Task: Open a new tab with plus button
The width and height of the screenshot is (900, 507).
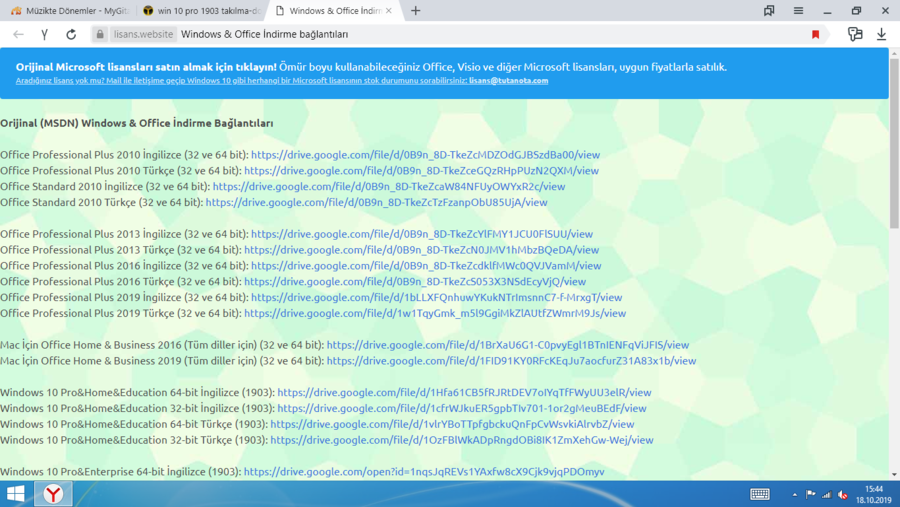Action: pyautogui.click(x=416, y=10)
